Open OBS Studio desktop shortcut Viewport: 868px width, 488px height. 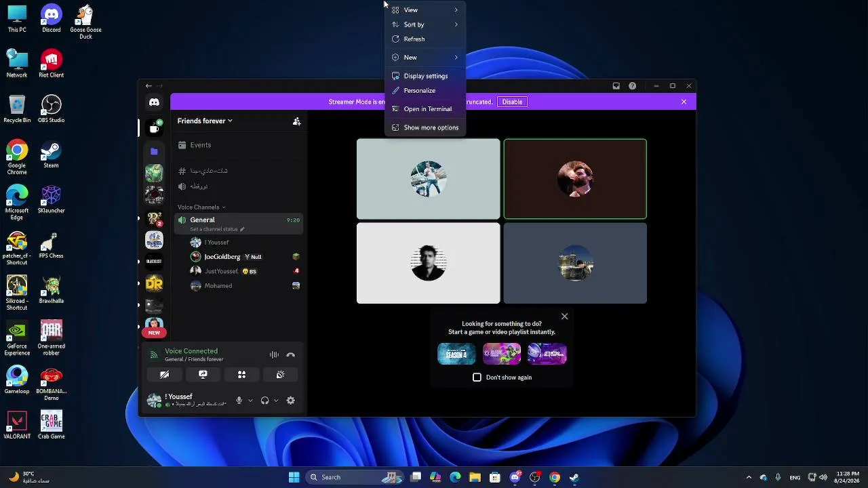click(51, 109)
